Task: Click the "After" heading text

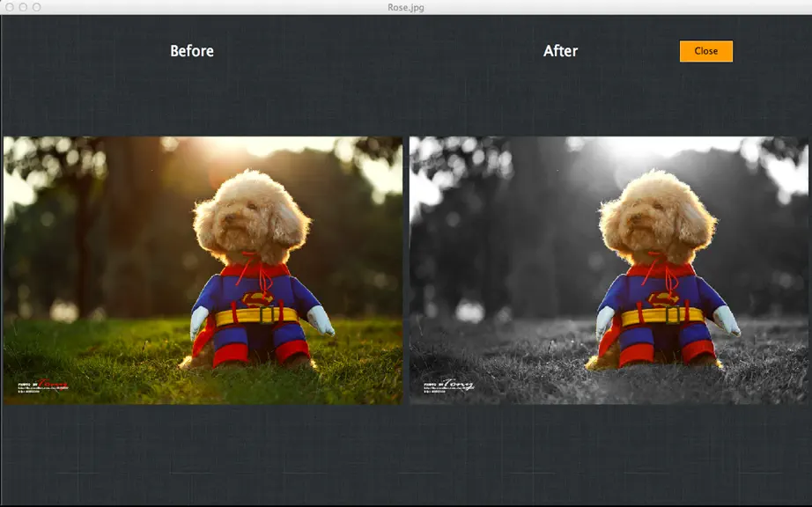Action: click(560, 51)
